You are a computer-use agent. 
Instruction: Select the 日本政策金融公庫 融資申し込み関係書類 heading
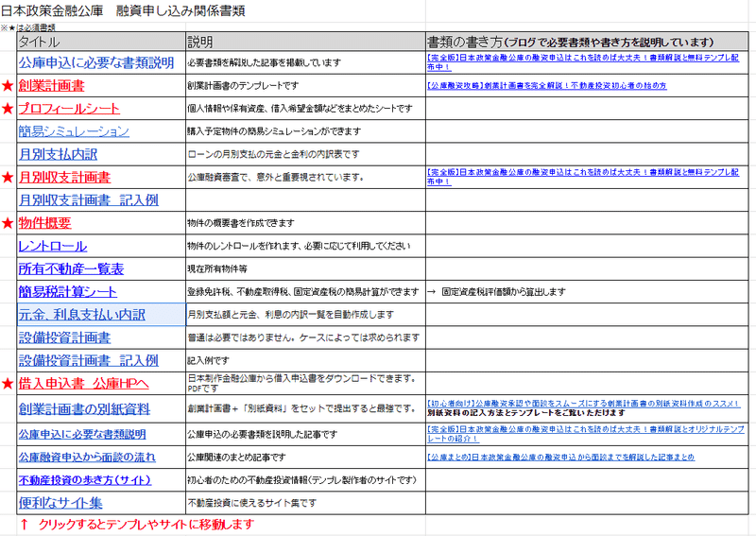tap(123, 10)
